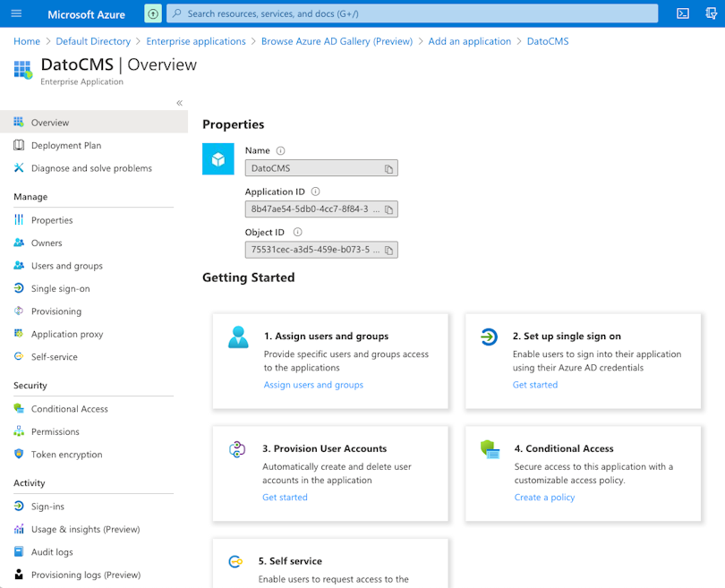
Task: Click provisioning cycle icon on card 3
Action: pyautogui.click(x=237, y=449)
